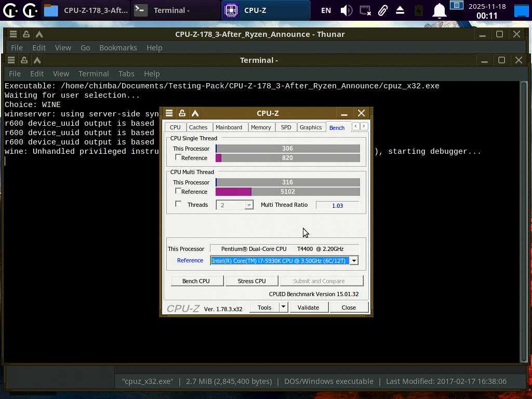Click the Stress CPU button

[x=252, y=281]
